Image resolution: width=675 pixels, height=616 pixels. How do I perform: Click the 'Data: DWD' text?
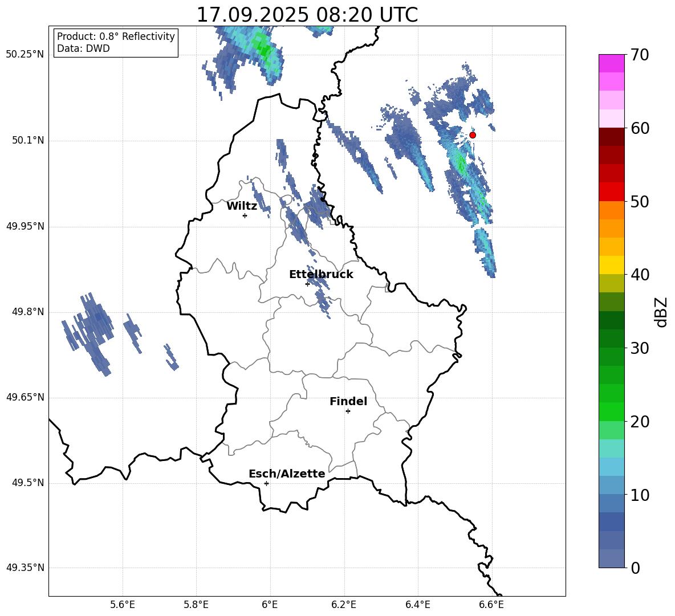point(83,48)
